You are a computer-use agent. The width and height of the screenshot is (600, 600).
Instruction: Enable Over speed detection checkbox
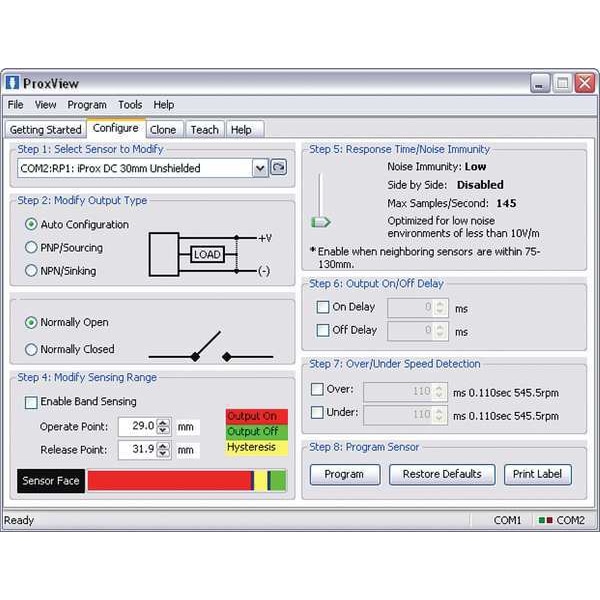pos(317,389)
